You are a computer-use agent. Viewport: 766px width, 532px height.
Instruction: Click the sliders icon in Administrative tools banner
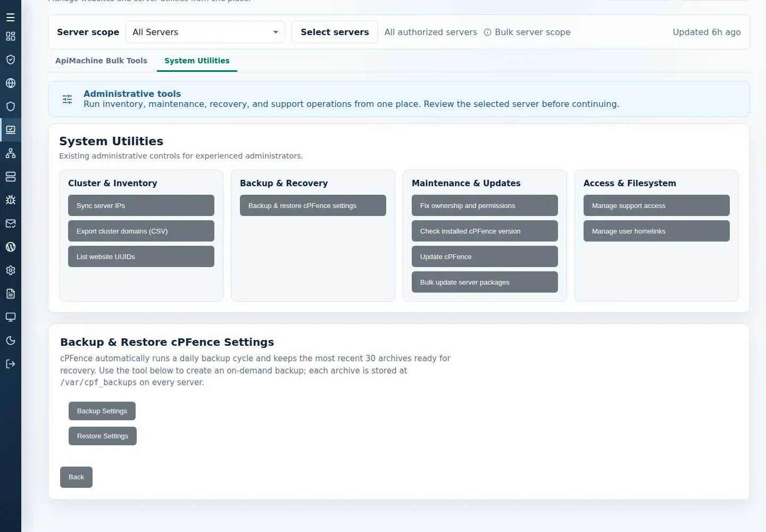click(x=68, y=99)
